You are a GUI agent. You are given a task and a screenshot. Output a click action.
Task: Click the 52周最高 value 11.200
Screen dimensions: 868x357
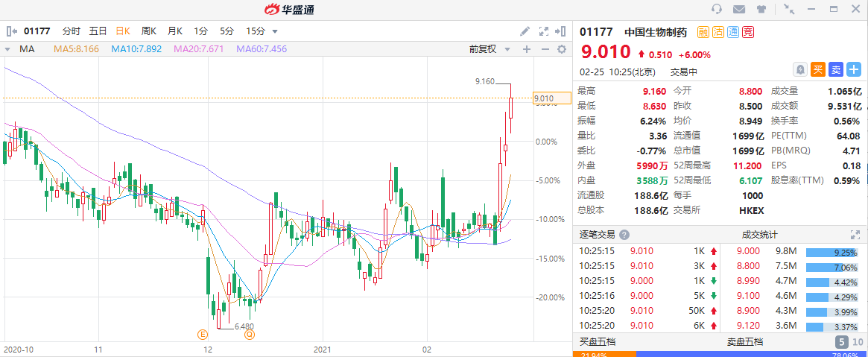748,165
